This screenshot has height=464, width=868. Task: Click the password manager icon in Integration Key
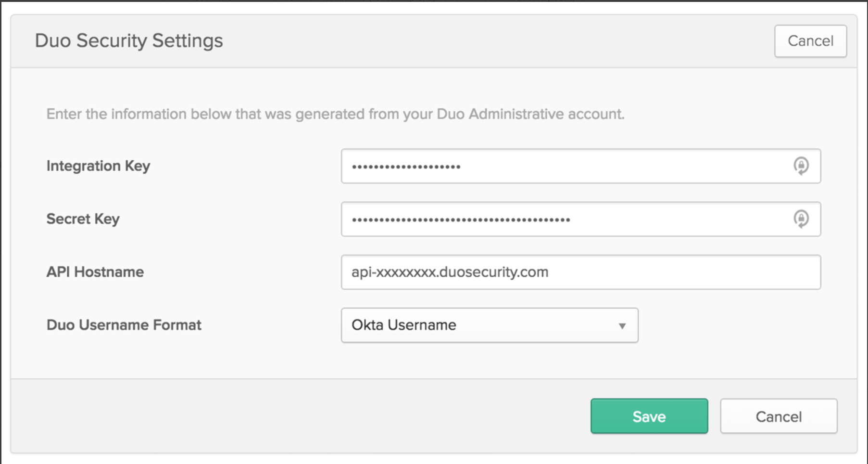(801, 166)
